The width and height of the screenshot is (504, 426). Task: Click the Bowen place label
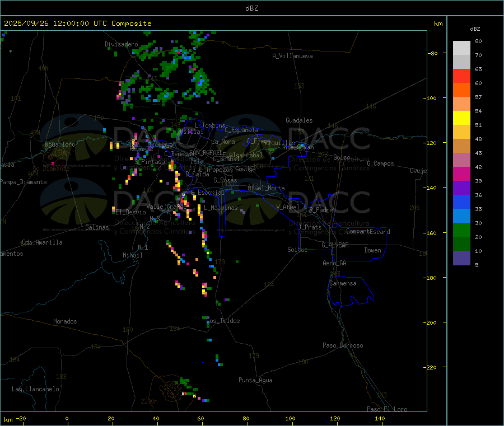[372, 250]
